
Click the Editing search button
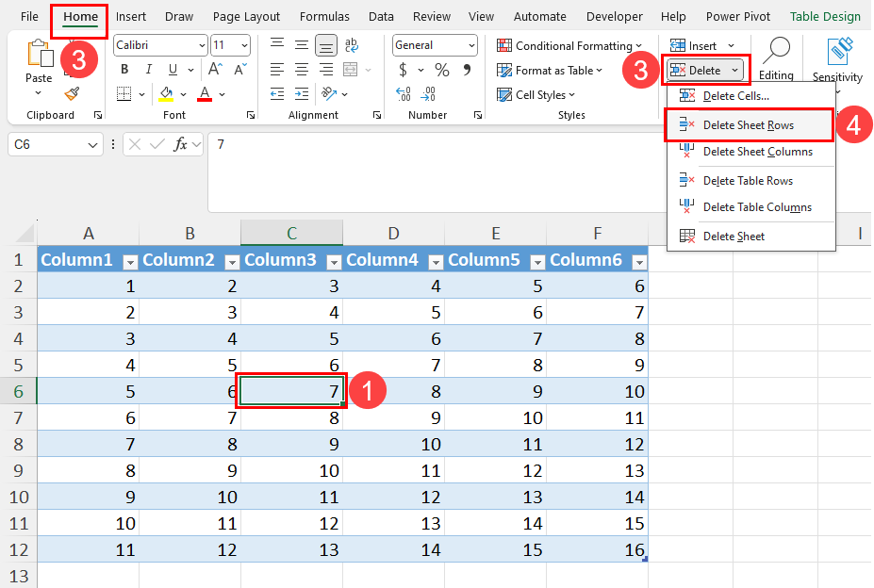point(776,58)
